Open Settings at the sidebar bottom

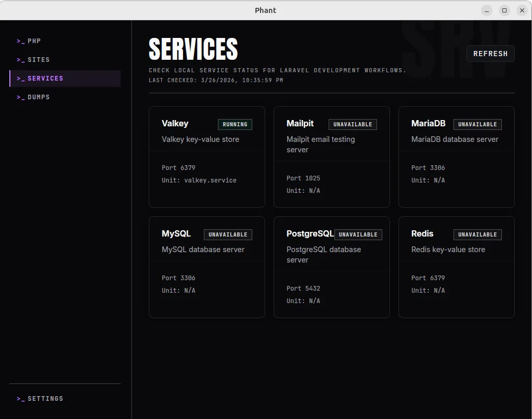[x=65, y=399]
